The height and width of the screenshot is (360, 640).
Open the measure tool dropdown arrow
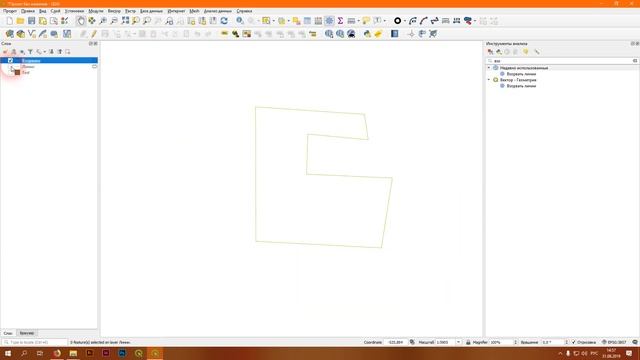coord(359,21)
